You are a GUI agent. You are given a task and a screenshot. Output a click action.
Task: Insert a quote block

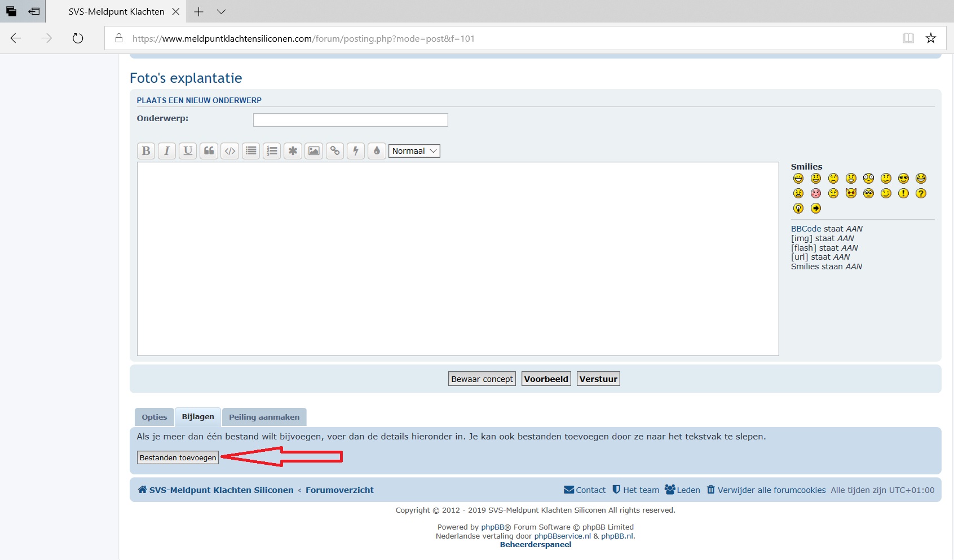tap(209, 151)
